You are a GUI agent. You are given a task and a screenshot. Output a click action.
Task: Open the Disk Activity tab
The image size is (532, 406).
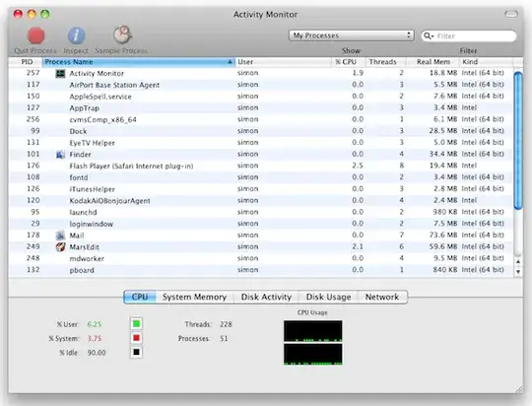click(266, 297)
